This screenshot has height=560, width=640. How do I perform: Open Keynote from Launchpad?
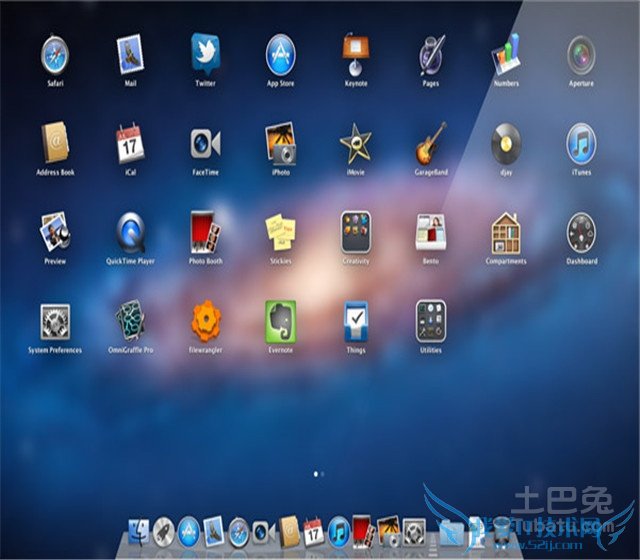355,54
